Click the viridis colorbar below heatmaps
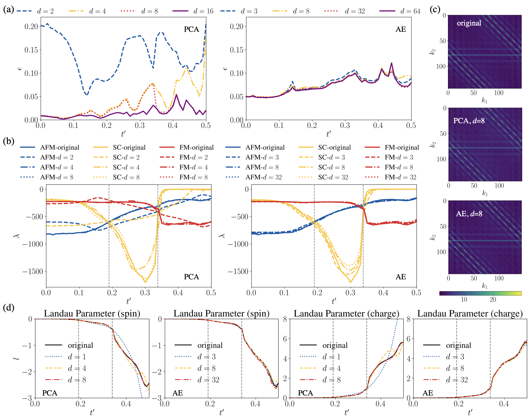Screen dimensions: 530x420 click(x=480, y=293)
